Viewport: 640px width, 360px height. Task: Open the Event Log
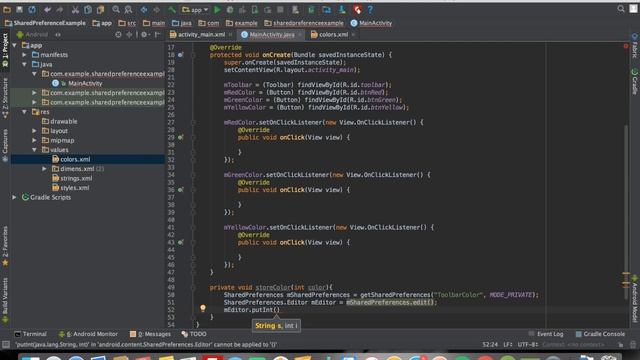point(546,334)
